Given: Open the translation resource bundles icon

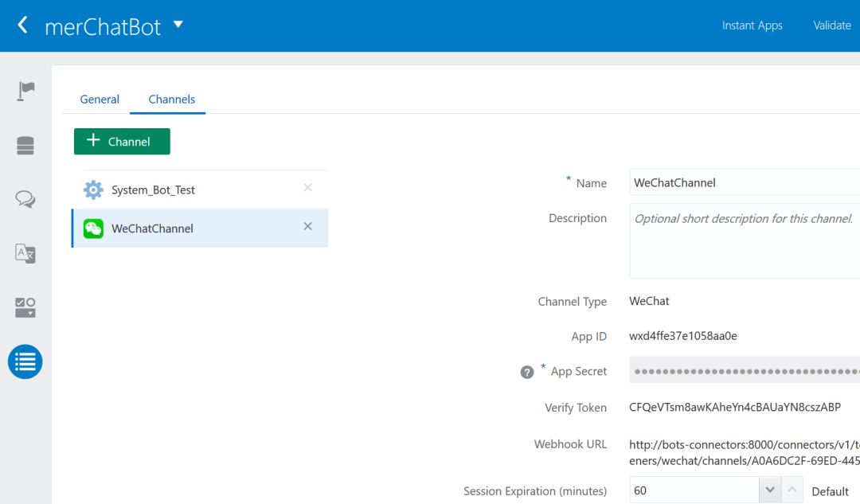Looking at the screenshot, I should [25, 254].
